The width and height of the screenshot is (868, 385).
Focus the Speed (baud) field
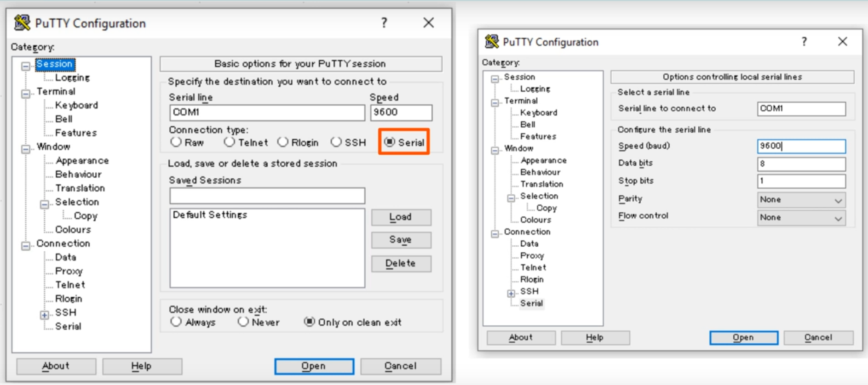click(x=801, y=146)
